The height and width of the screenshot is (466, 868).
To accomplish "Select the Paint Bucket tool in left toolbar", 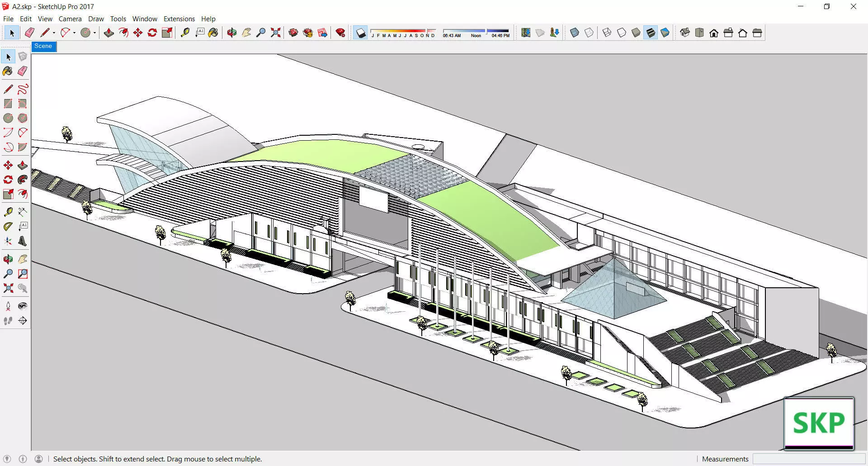I will pos(8,71).
